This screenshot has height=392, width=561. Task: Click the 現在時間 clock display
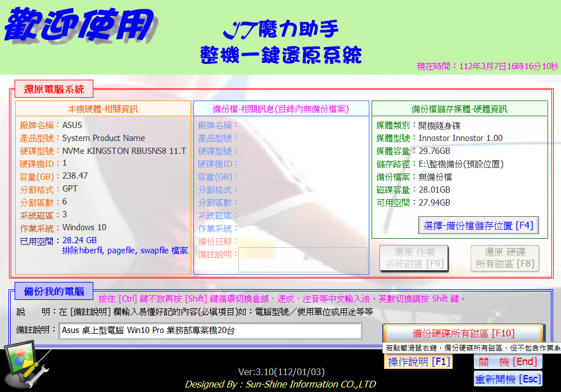(x=487, y=66)
